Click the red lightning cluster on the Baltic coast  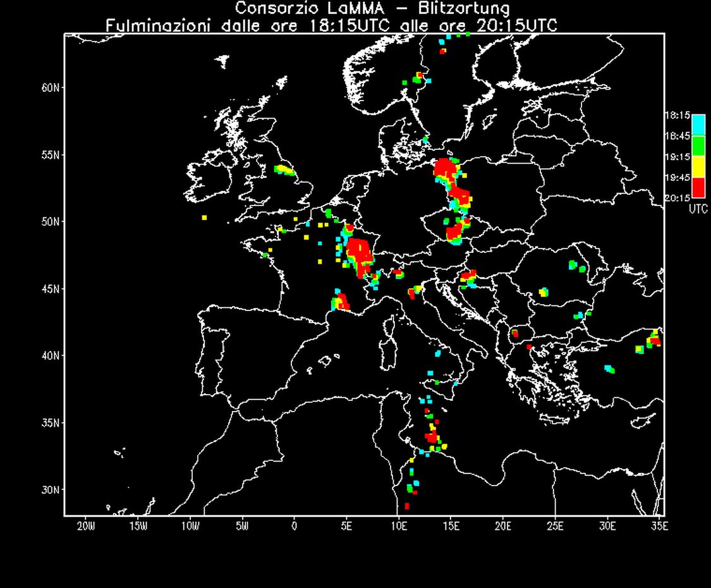[445, 169]
